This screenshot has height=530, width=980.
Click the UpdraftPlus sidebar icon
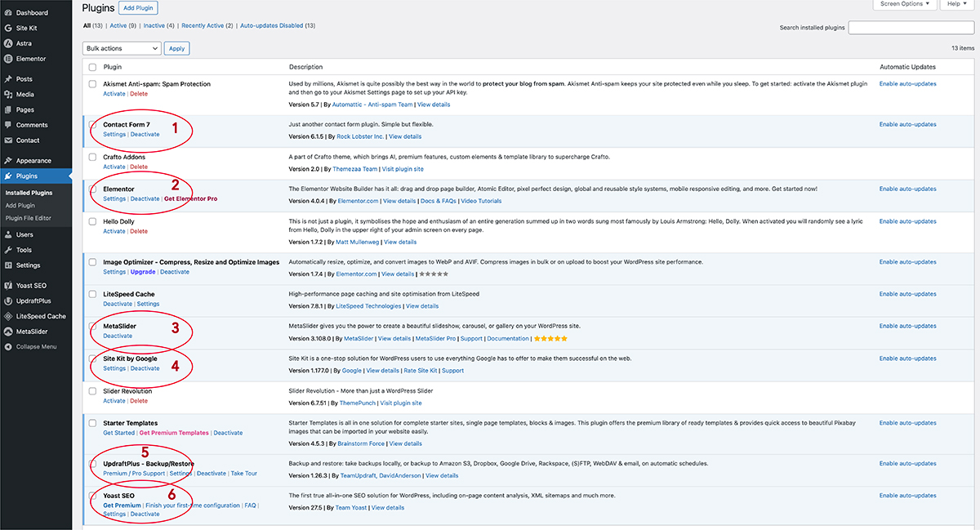(8, 301)
